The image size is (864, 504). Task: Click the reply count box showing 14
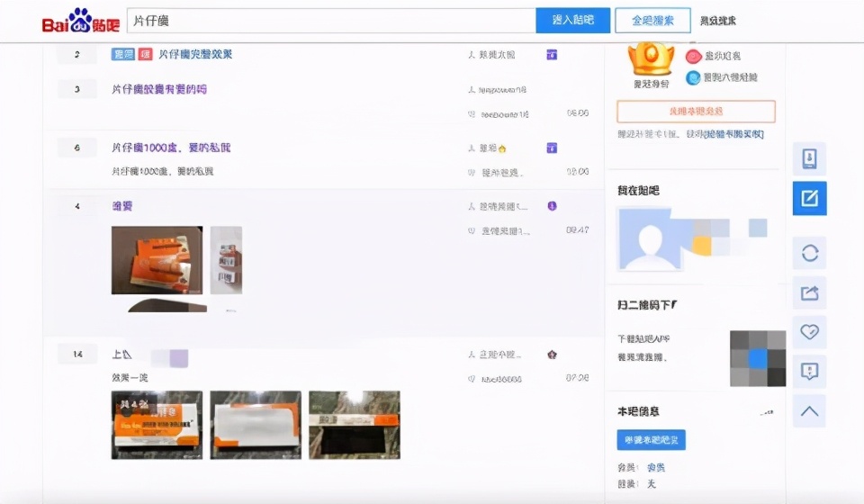tap(77, 355)
